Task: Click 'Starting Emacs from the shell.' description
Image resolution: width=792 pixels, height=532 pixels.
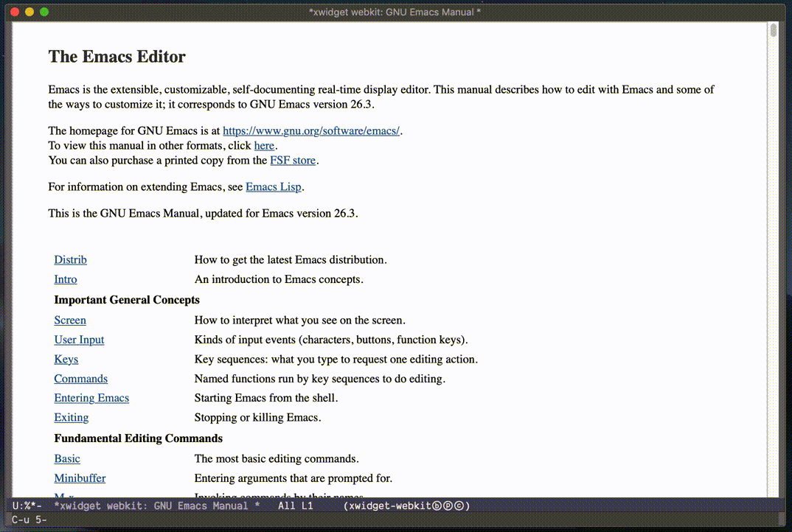Action: point(266,398)
